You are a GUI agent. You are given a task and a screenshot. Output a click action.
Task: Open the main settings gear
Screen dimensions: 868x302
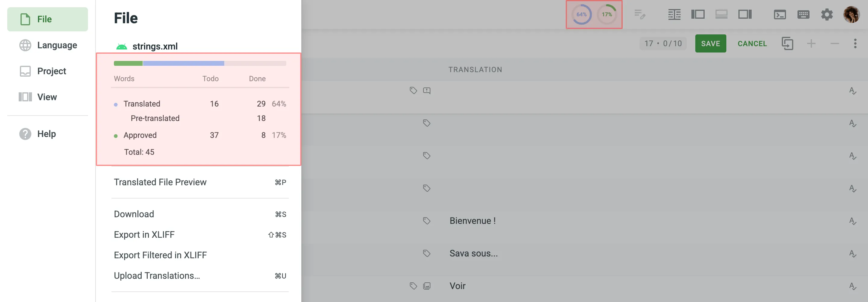[828, 14]
